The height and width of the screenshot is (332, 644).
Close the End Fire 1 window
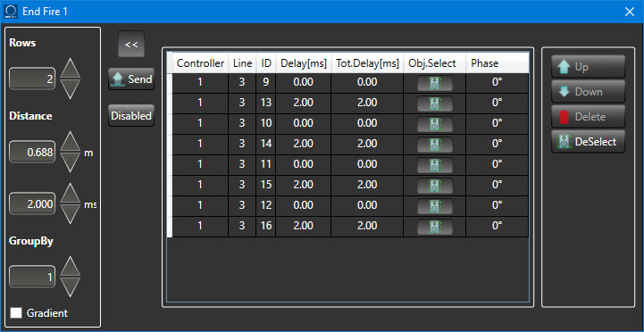pos(629,12)
